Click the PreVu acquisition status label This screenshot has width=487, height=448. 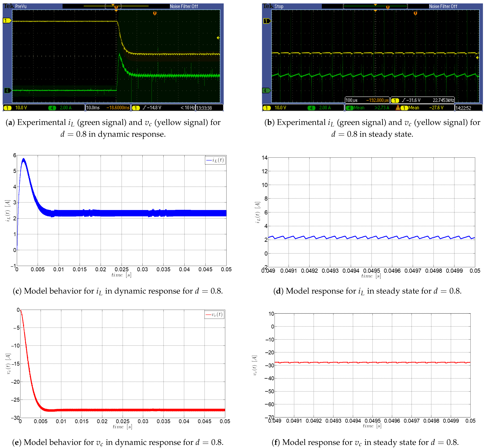click(x=21, y=6)
